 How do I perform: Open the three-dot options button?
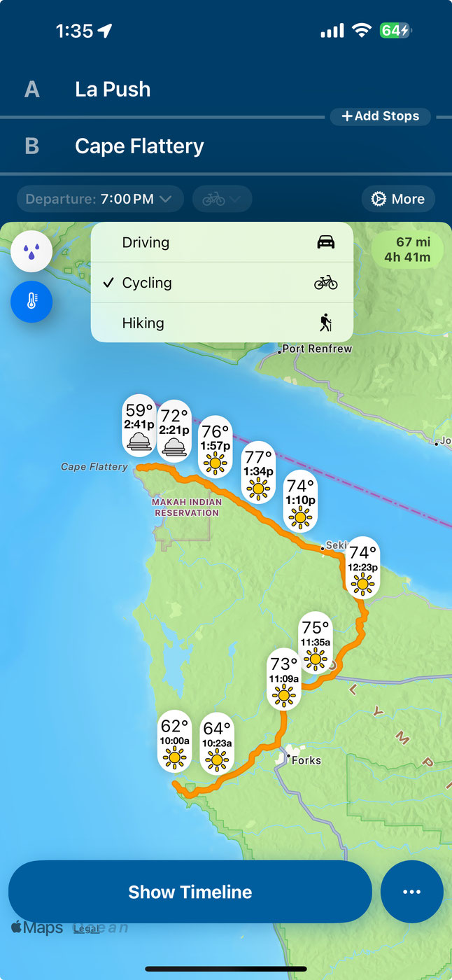click(411, 892)
